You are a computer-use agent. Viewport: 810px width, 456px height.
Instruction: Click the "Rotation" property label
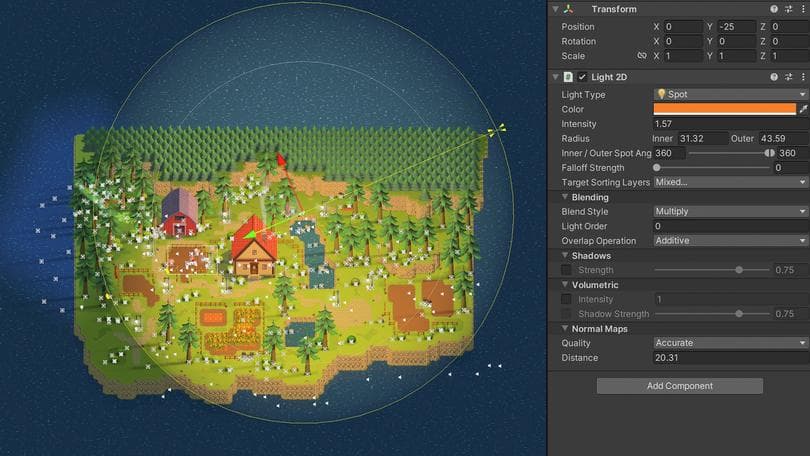click(x=579, y=41)
